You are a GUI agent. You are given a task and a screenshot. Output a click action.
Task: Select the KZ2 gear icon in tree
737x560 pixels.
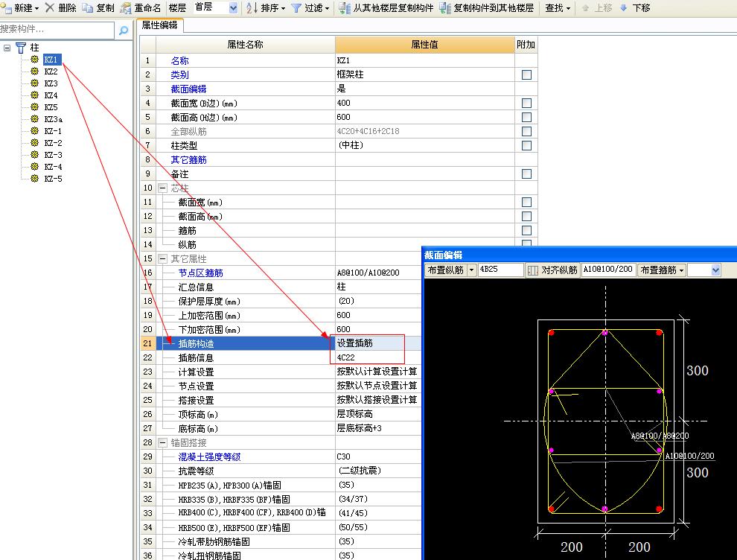tap(34, 71)
